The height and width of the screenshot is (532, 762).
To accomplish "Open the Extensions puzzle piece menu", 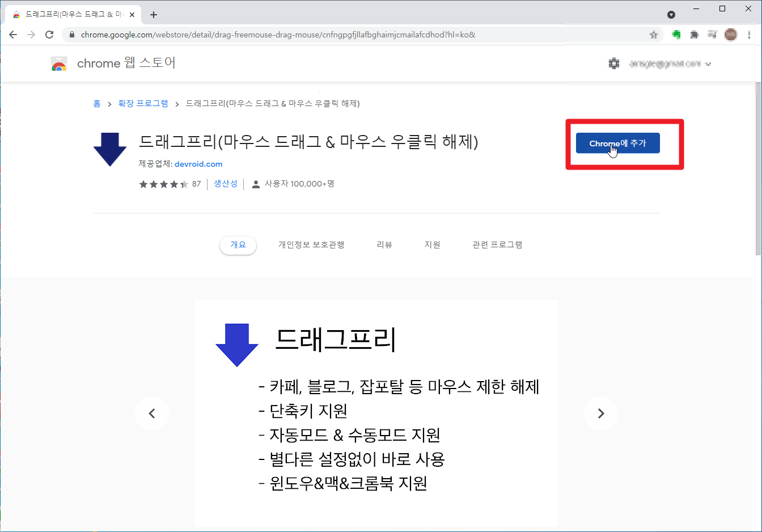I will 695,35.
